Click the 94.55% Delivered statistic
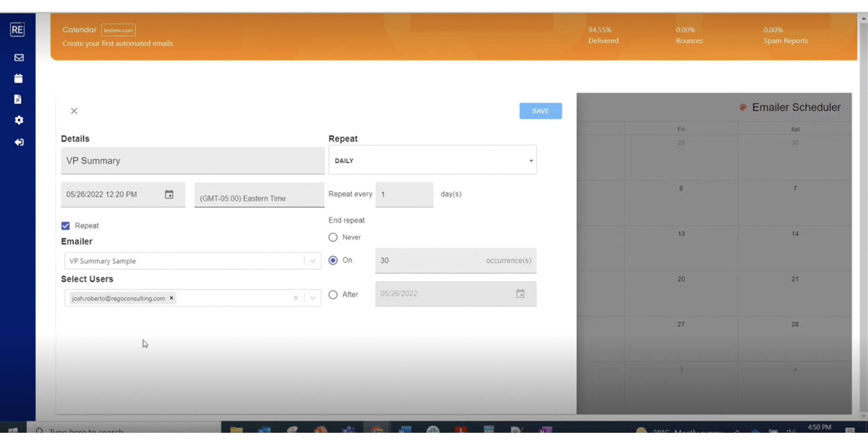 point(603,35)
